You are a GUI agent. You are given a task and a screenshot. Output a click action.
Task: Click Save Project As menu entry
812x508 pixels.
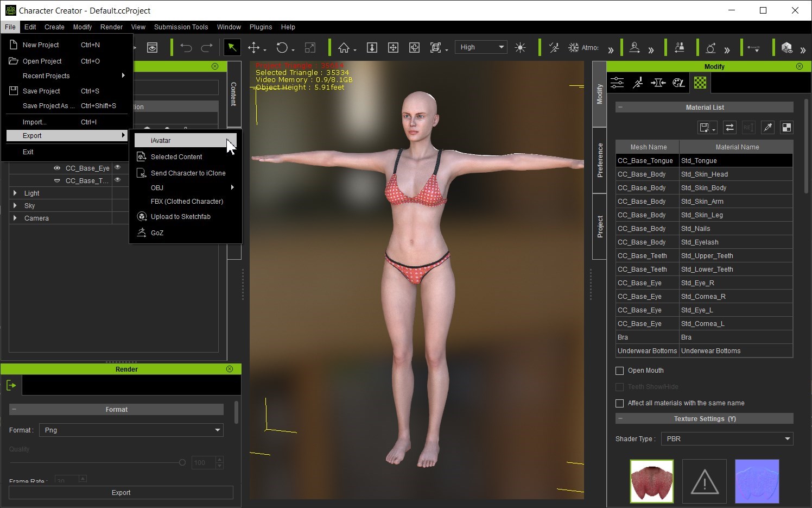coord(67,105)
